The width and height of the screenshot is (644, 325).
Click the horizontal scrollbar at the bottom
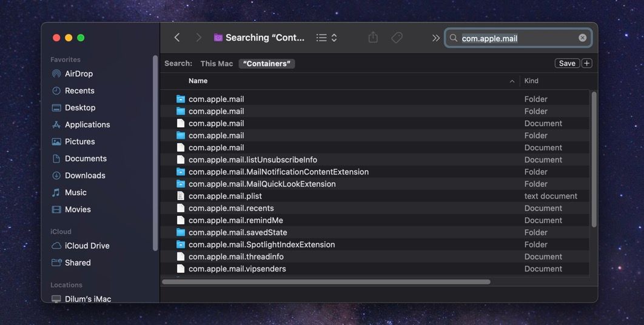pyautogui.click(x=326, y=282)
